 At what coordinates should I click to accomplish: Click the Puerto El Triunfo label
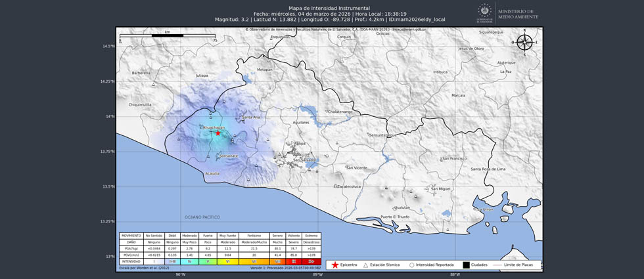click(x=395, y=217)
